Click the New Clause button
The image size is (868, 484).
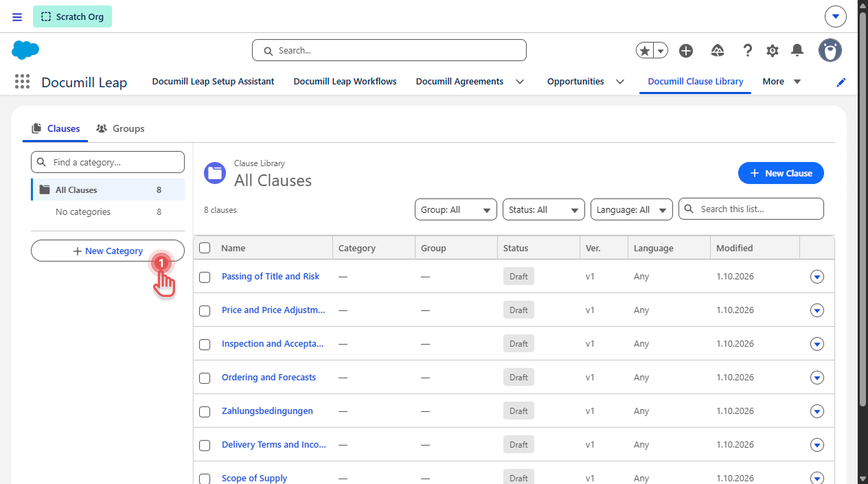pos(781,173)
